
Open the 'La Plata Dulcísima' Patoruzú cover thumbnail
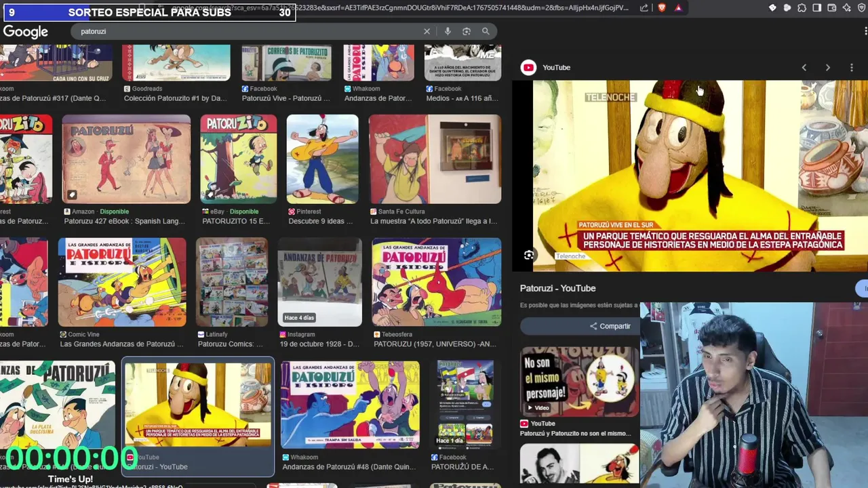click(58, 405)
